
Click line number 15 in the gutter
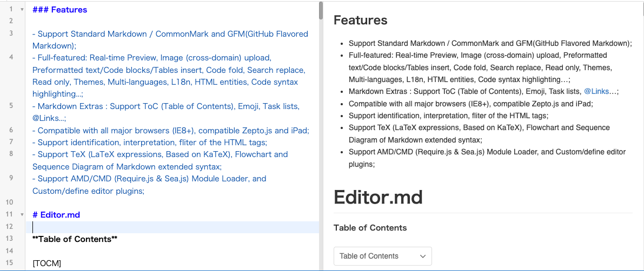(10, 263)
